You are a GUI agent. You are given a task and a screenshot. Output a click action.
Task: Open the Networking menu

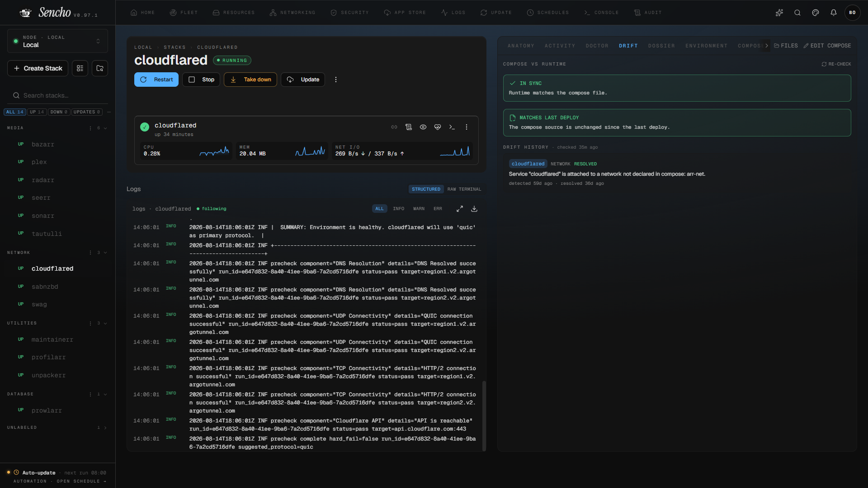tap(292, 13)
